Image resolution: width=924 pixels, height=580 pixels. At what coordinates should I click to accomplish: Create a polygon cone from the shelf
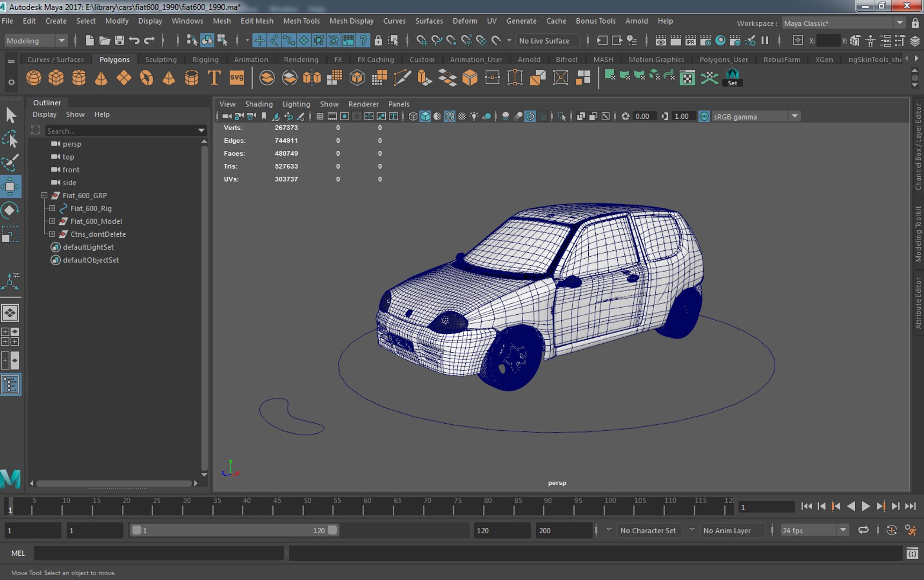[101, 78]
